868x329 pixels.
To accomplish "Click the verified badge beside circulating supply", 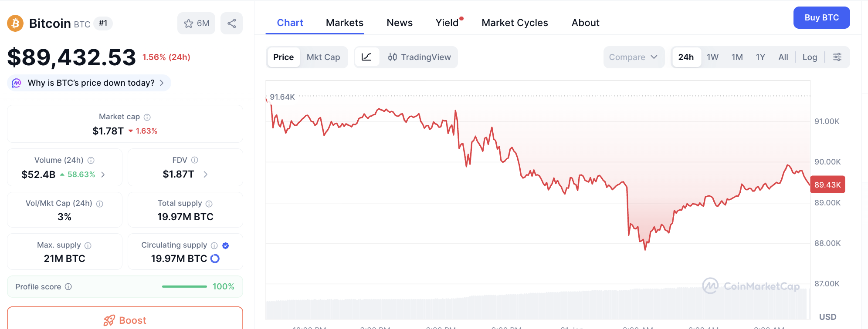I will (225, 245).
